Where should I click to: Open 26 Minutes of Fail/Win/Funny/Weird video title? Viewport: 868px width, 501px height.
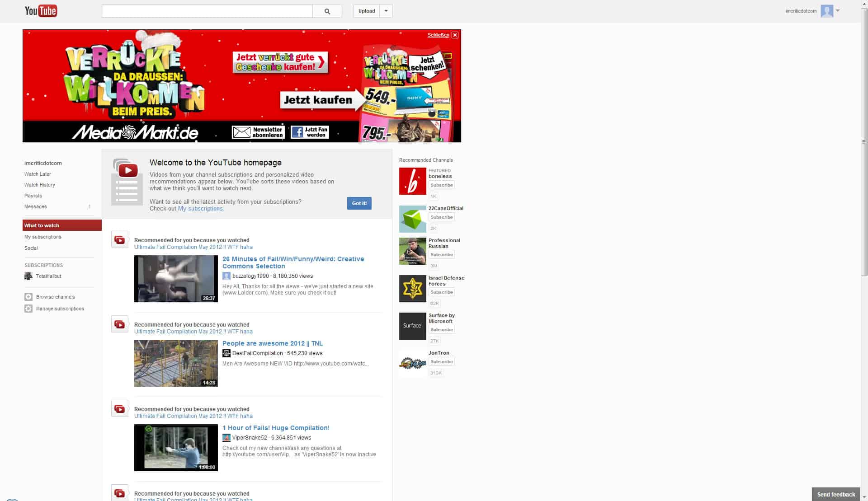(293, 262)
